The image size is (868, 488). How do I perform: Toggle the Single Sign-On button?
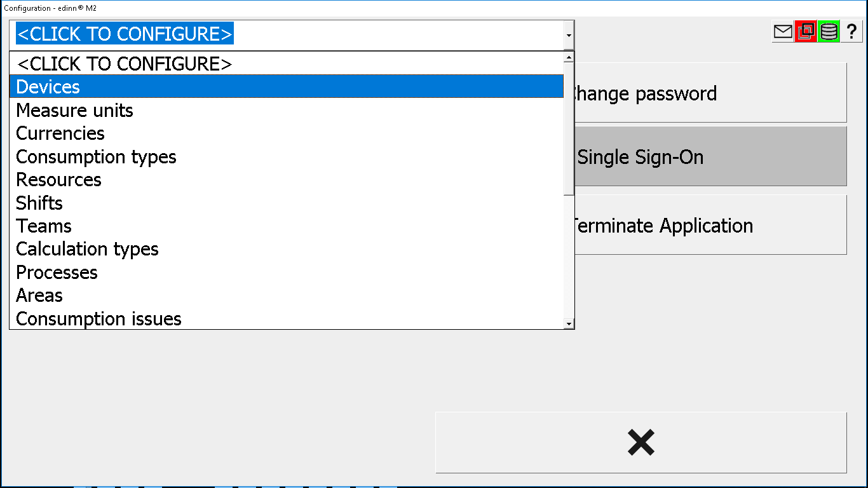[x=710, y=156]
